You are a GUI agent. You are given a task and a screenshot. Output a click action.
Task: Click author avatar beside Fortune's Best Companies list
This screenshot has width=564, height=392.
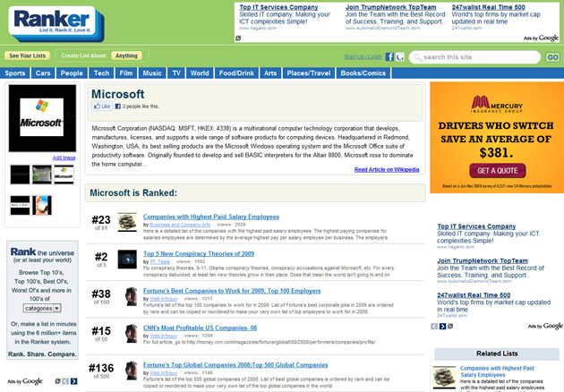click(131, 296)
